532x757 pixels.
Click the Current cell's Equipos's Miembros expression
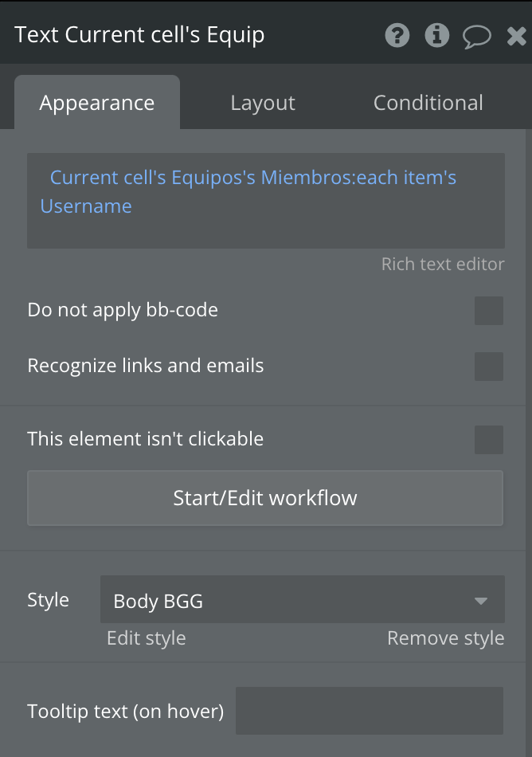coord(252,177)
